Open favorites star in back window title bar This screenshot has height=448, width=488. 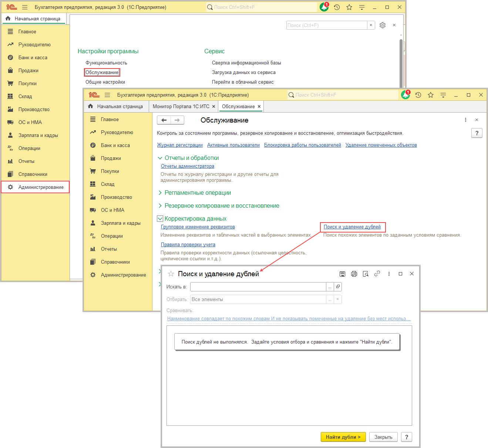click(x=349, y=7)
